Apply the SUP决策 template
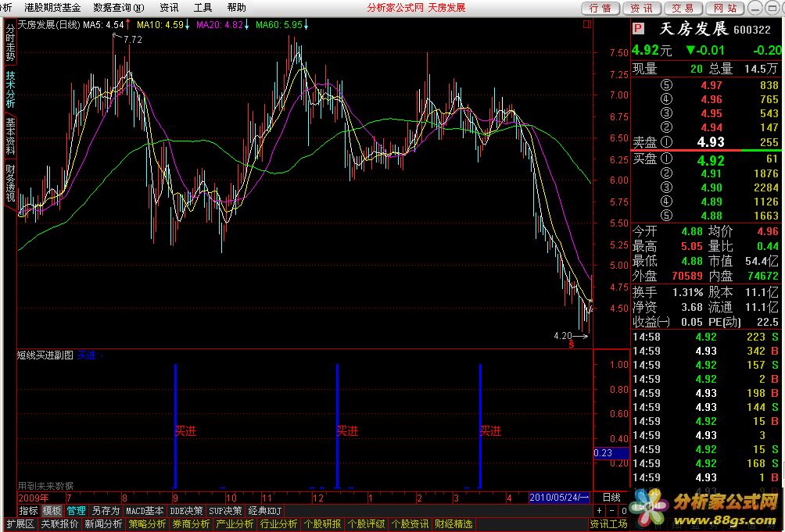Image resolution: width=785 pixels, height=532 pixels. (225, 510)
